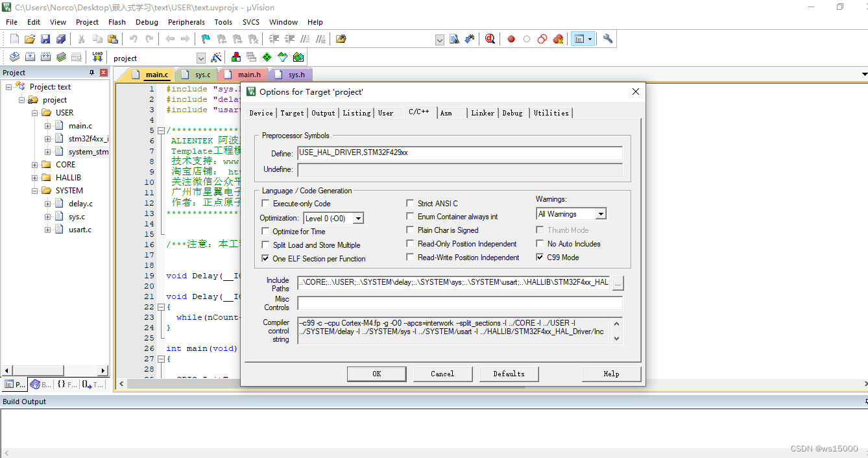This screenshot has width=868, height=458.
Task: Click the Paste clipboard icon
Action: point(112,39)
